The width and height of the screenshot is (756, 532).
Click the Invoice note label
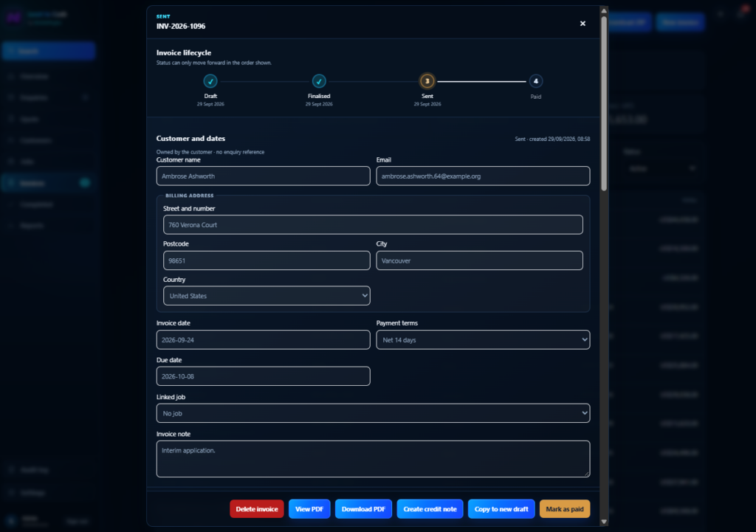[173, 434]
